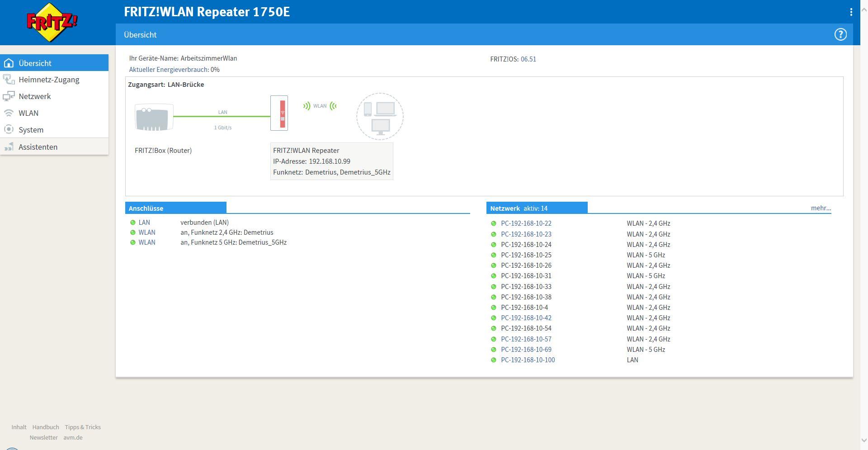
Task: Open device PC-192-168-10-4
Action: coord(524,308)
